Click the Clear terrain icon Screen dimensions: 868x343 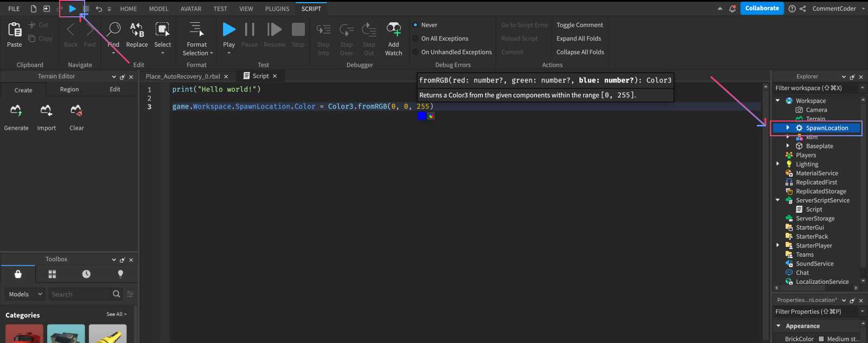click(76, 111)
